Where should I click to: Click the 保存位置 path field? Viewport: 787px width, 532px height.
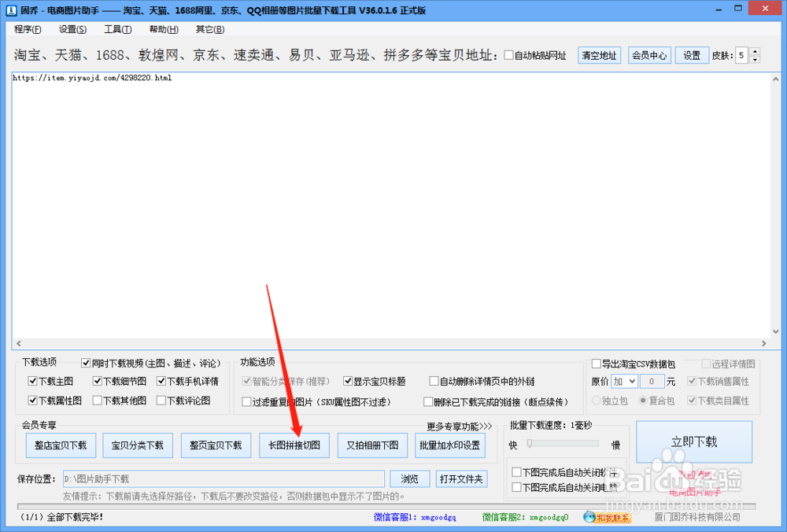pyautogui.click(x=224, y=478)
